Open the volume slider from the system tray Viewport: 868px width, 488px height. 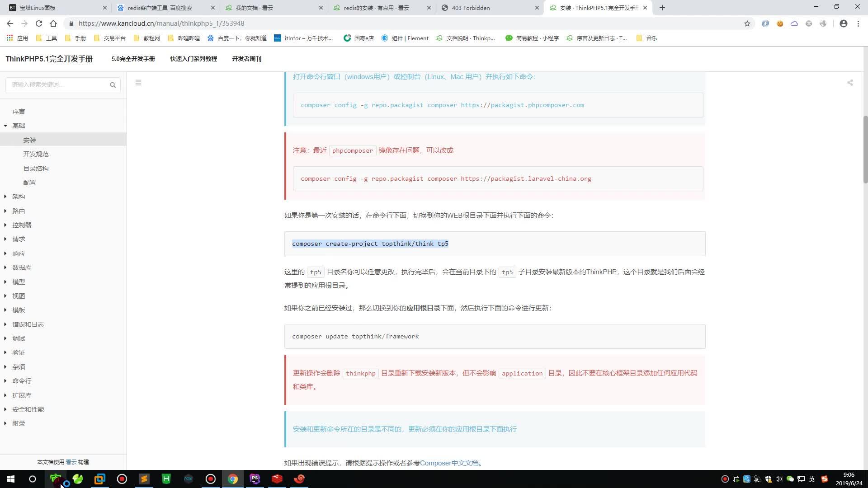point(779,479)
